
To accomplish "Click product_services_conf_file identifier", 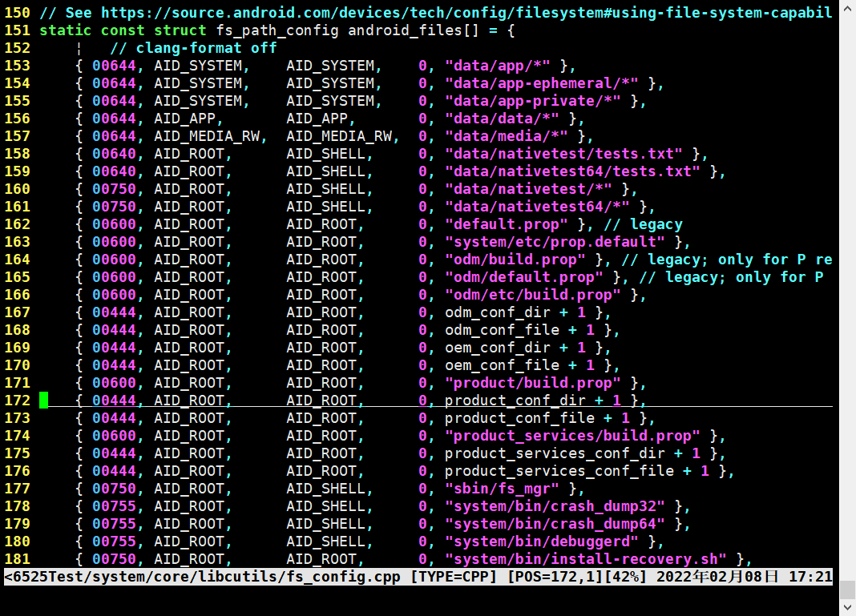I will pos(559,471).
